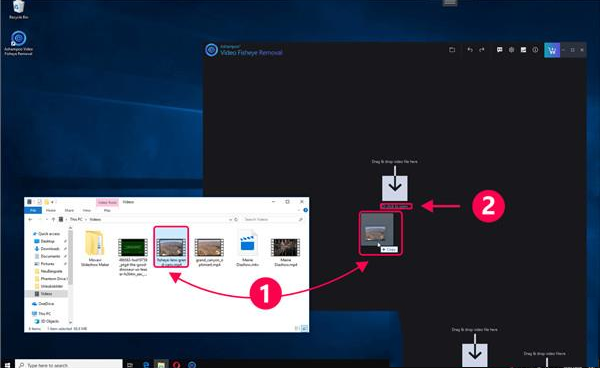Screen dimensions: 600x368
Task: Click the Video Tools contextual tab
Action: click(107, 202)
